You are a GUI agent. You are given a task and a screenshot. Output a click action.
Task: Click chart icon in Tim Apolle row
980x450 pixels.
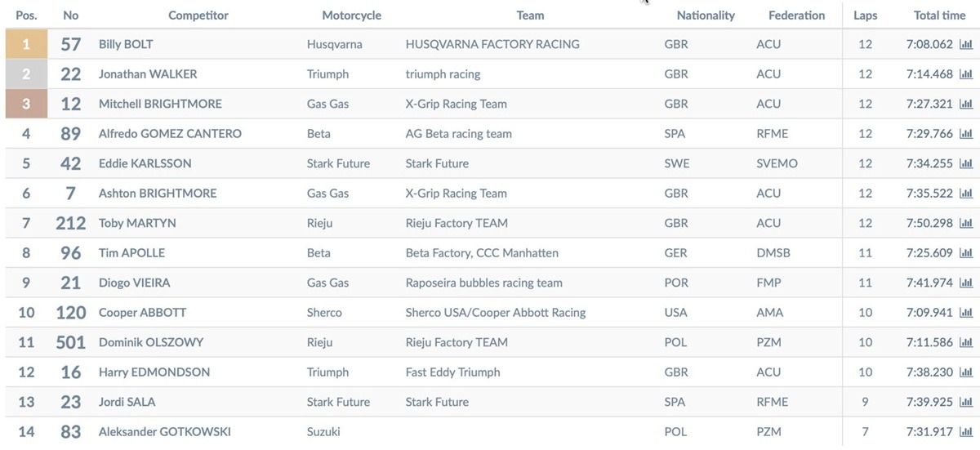pyautogui.click(x=966, y=253)
